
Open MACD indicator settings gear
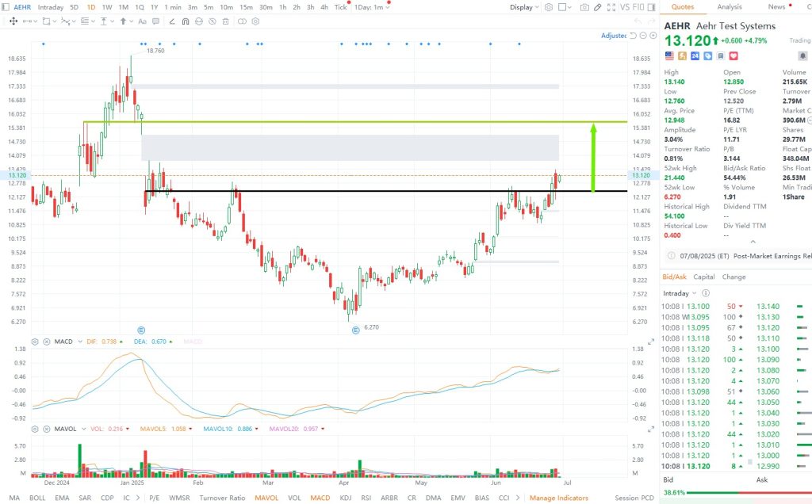coord(35,342)
